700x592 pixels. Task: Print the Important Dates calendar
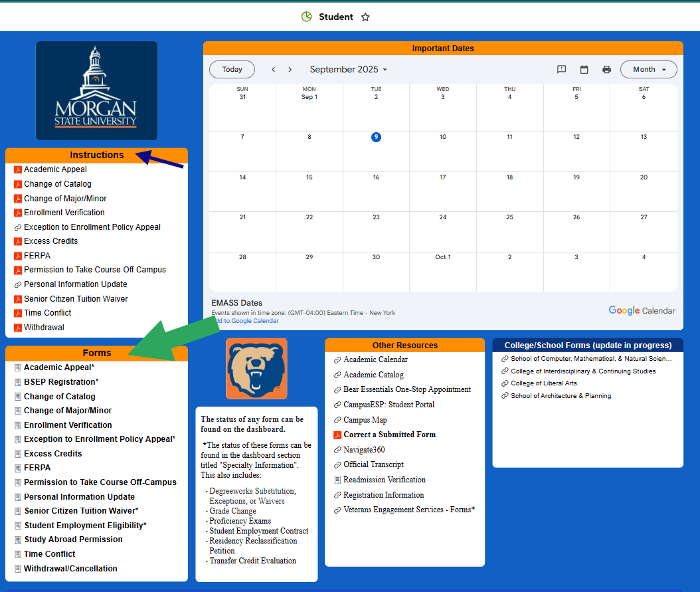pyautogui.click(x=606, y=70)
